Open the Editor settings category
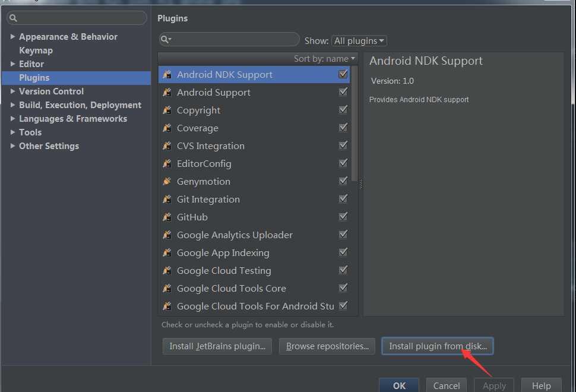 point(31,64)
